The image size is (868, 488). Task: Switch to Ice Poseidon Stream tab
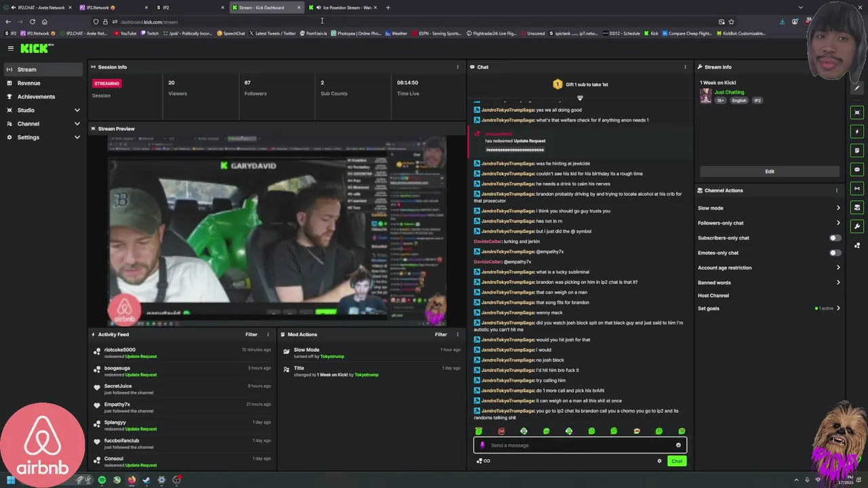pos(342,7)
